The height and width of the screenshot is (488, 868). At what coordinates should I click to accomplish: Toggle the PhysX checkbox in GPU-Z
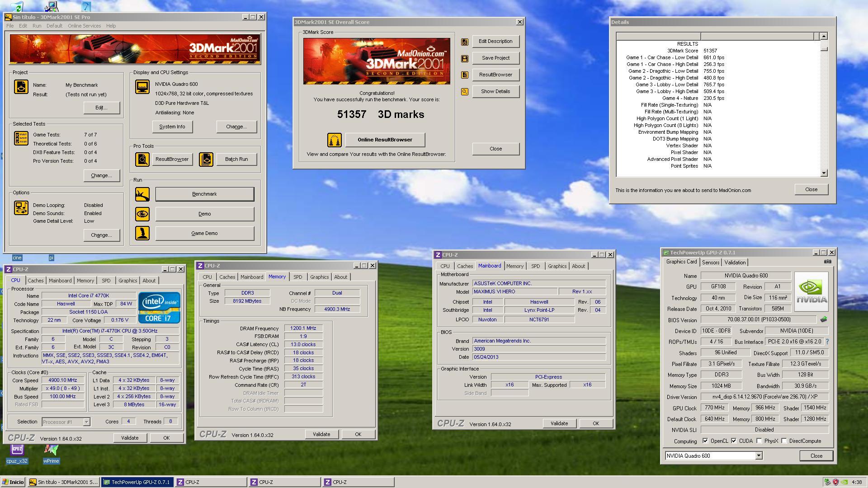[759, 441]
